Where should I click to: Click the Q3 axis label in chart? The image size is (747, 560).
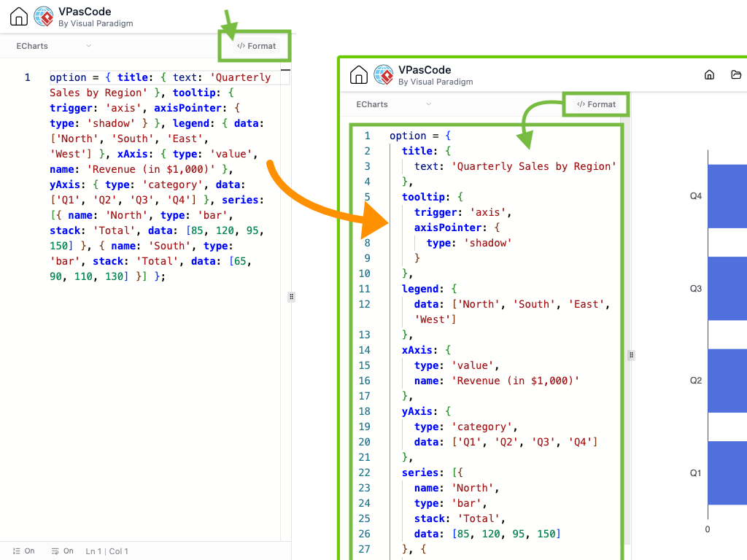pyautogui.click(x=695, y=289)
